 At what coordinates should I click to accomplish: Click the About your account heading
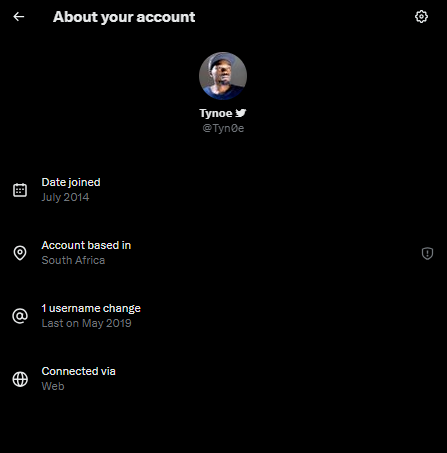pyautogui.click(x=124, y=17)
